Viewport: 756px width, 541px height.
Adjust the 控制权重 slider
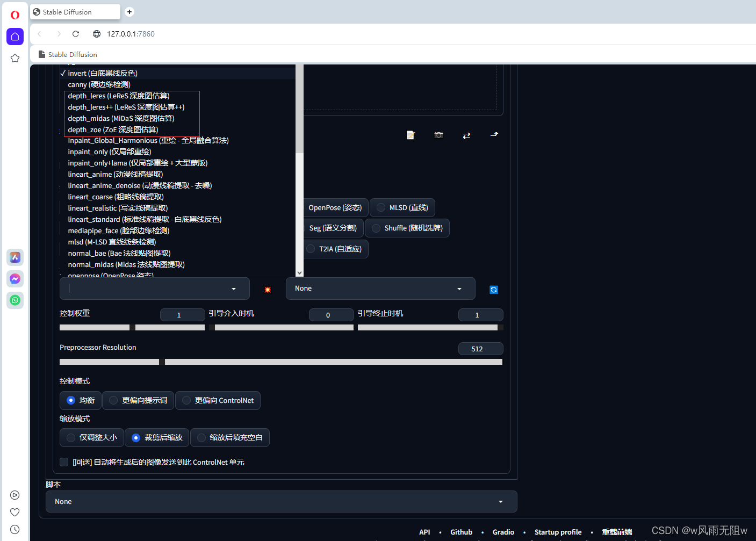pyautogui.click(x=132, y=327)
